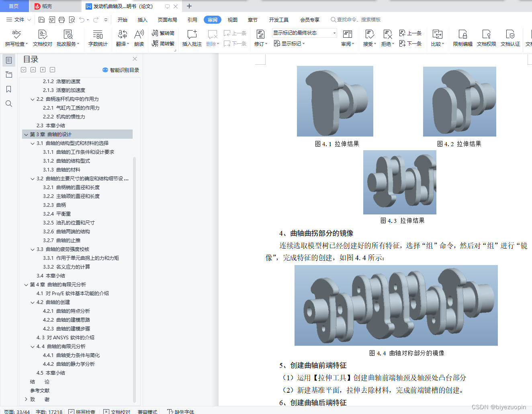This screenshot has height=414, width=532.
Task: Click the command search box (查找命令)
Action: click(x=356, y=20)
